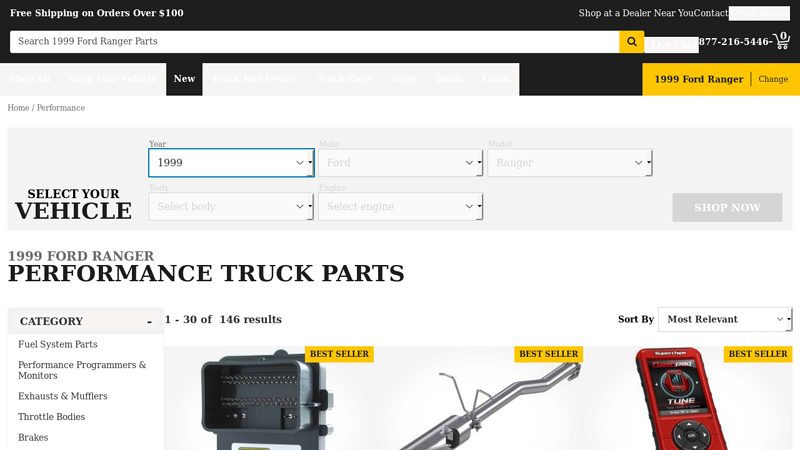Screen dimensions: 800x450
Task: Open the Make dropdown showing Ford
Action: (401, 163)
